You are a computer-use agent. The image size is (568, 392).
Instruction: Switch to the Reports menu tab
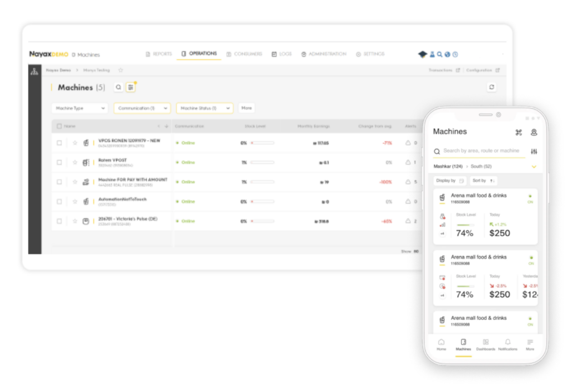(159, 54)
